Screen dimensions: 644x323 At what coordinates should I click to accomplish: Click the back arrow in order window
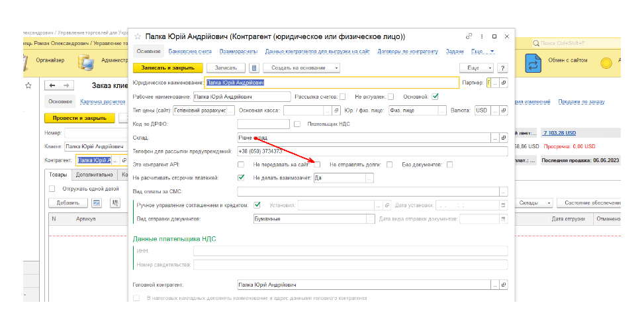(x=52, y=85)
